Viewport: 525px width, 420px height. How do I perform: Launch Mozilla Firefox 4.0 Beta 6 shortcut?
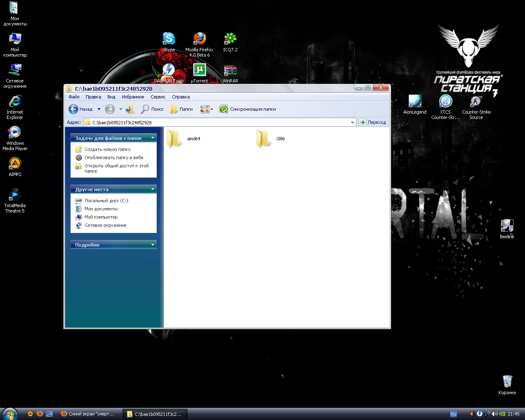[199, 44]
